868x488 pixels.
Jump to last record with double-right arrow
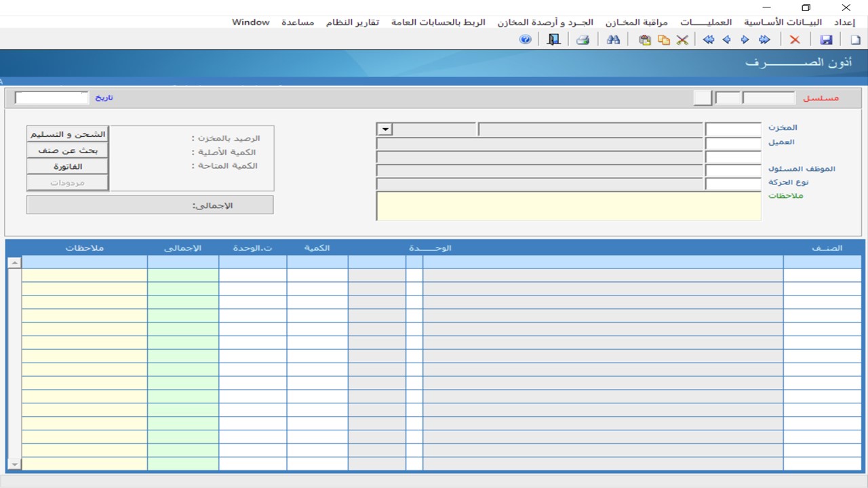pos(764,40)
